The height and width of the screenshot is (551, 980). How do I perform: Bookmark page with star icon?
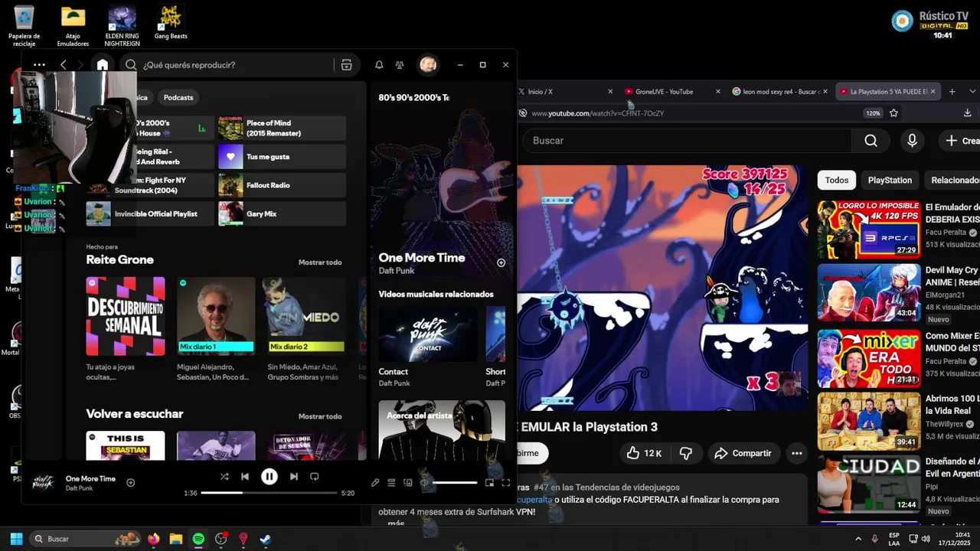[x=893, y=113]
